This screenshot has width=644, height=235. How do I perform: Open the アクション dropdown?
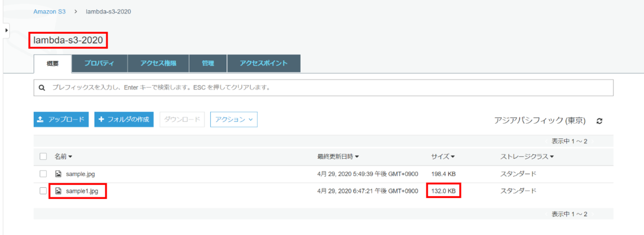click(x=234, y=119)
